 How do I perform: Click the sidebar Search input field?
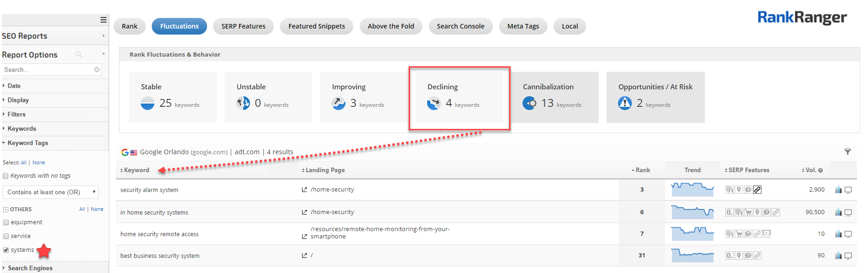click(47, 70)
